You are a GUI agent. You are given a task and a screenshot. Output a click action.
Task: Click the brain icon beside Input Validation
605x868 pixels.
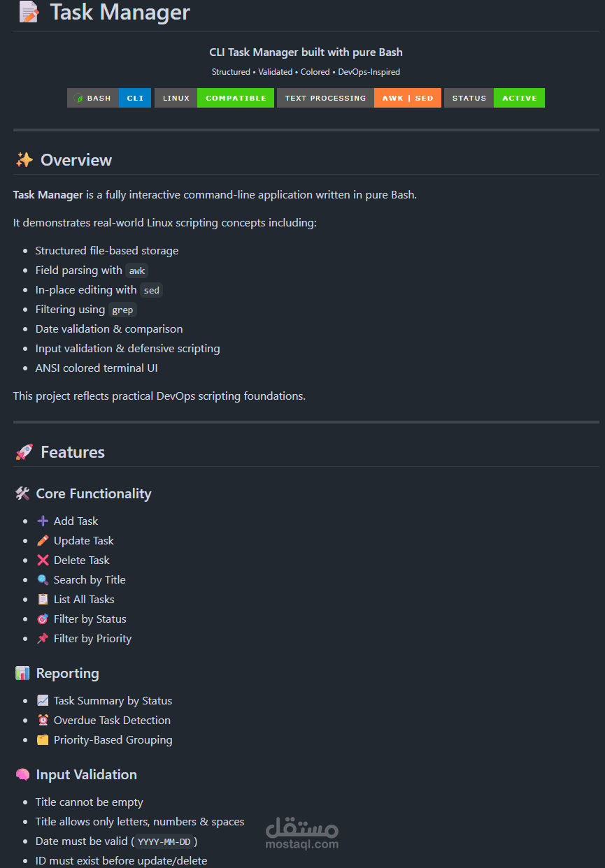(22, 774)
